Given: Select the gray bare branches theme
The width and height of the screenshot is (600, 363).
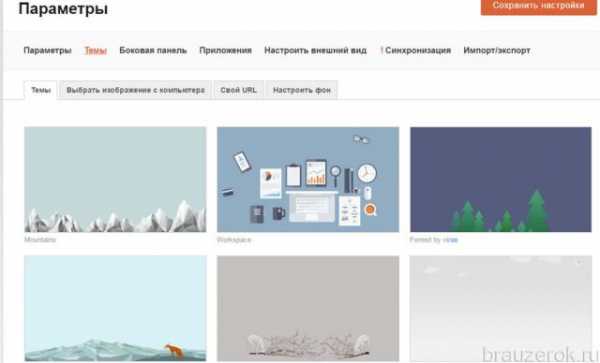Looking at the screenshot, I should click(308, 309).
